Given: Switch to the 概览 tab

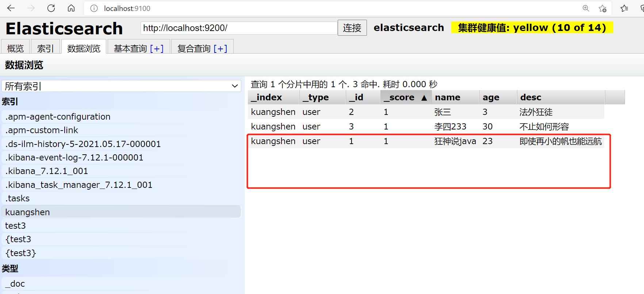Looking at the screenshot, I should (x=15, y=47).
